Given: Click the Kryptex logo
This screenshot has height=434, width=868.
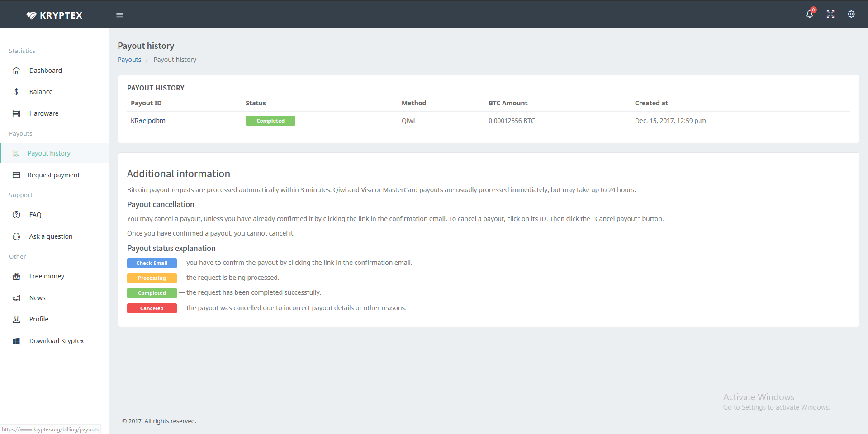Looking at the screenshot, I should [54, 15].
